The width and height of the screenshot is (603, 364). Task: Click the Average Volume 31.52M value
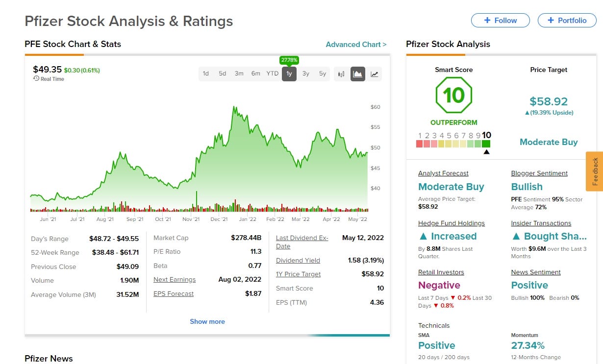pos(127,294)
